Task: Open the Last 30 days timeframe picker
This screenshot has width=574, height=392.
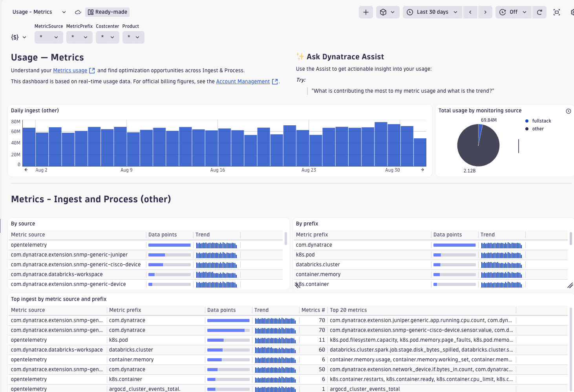Action: point(433,12)
